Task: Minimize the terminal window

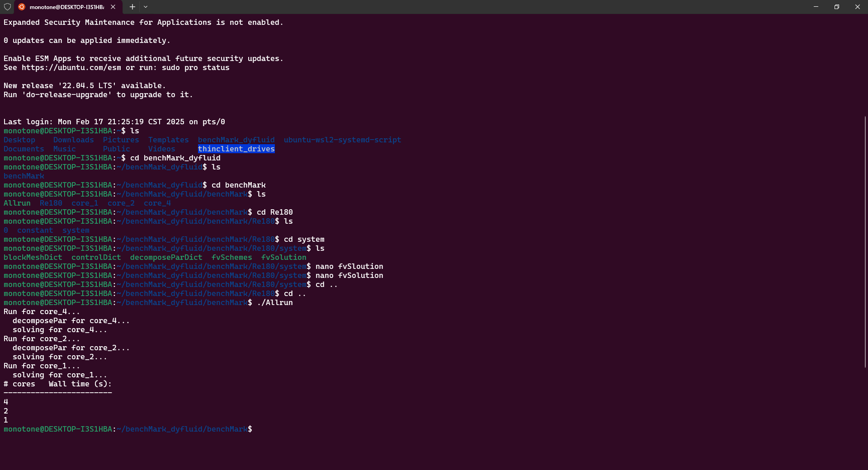Action: click(816, 7)
